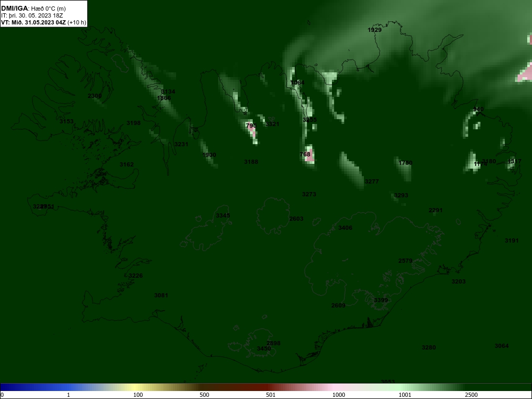532x399 pixels.
Task: Click the color scale label 500
Action: [x=204, y=395]
